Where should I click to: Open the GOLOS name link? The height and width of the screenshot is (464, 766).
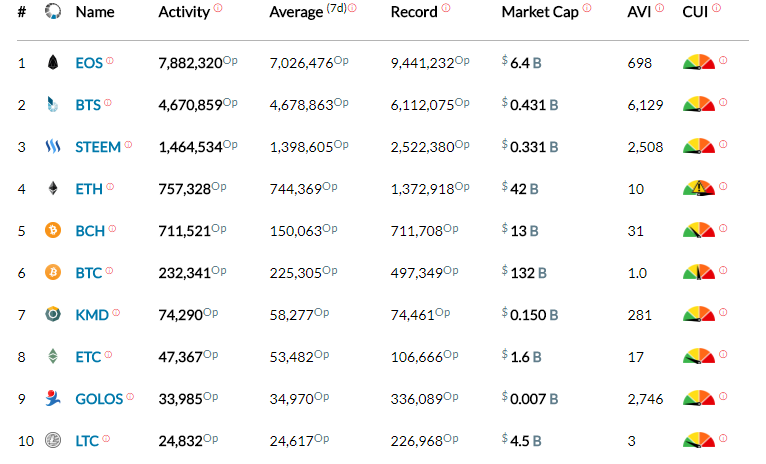coord(99,399)
